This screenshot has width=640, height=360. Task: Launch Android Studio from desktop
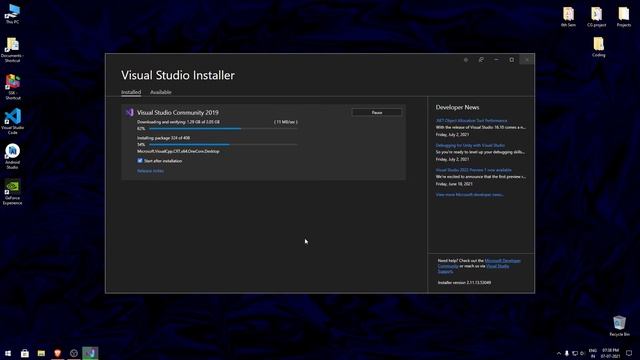pyautogui.click(x=13, y=156)
